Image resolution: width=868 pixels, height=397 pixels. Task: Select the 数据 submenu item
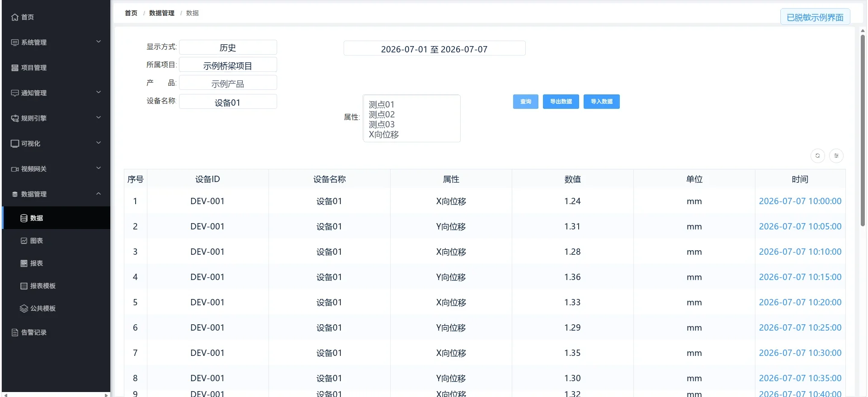(56, 218)
